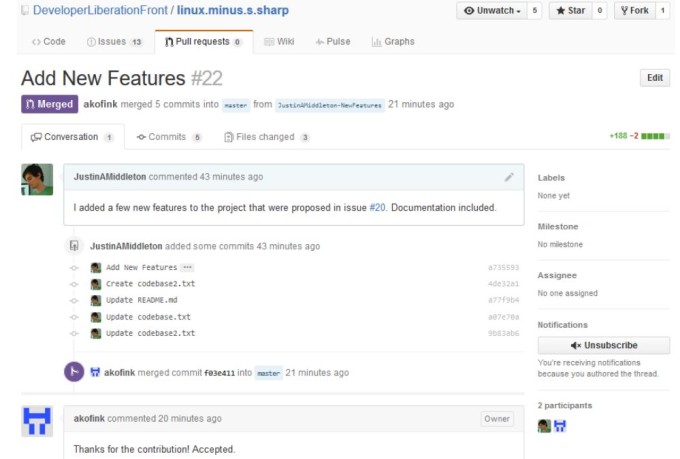Click commit hash a77f9b4
Screen dimensions: 680x459
tap(503, 300)
